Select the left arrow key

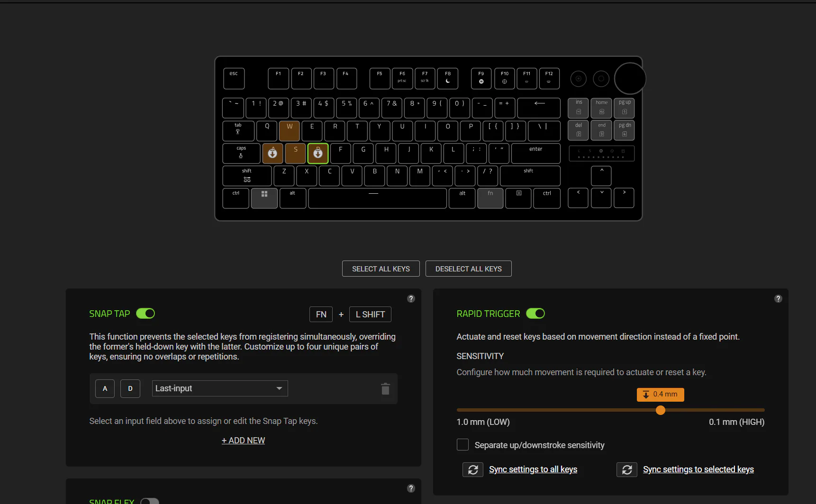[578, 198]
